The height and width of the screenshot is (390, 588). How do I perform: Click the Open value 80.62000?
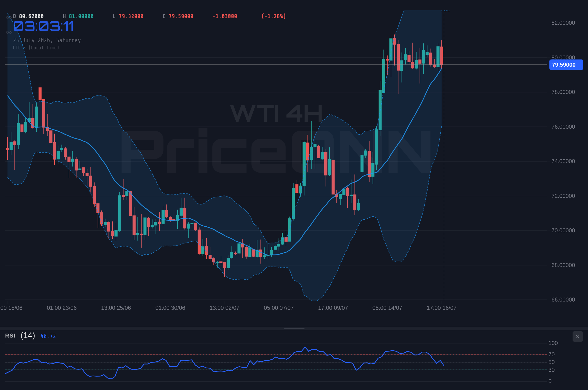pos(31,16)
